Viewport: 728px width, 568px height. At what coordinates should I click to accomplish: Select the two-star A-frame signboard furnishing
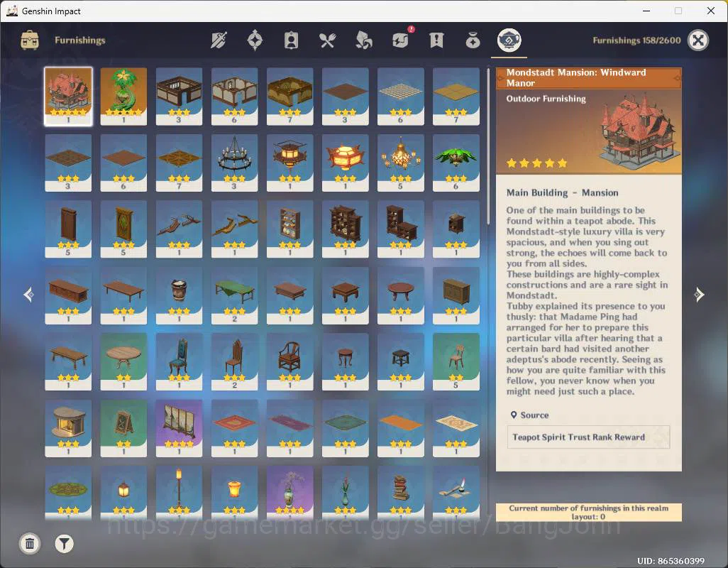coord(123,428)
